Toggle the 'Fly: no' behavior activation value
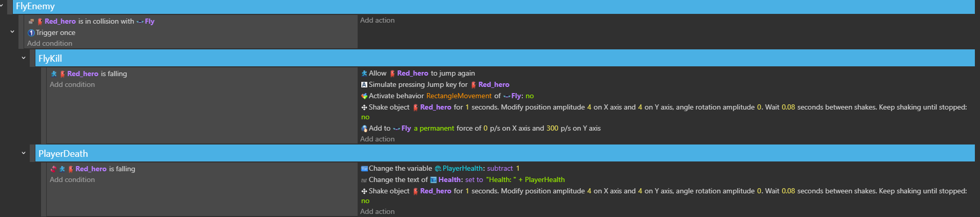 click(530, 96)
